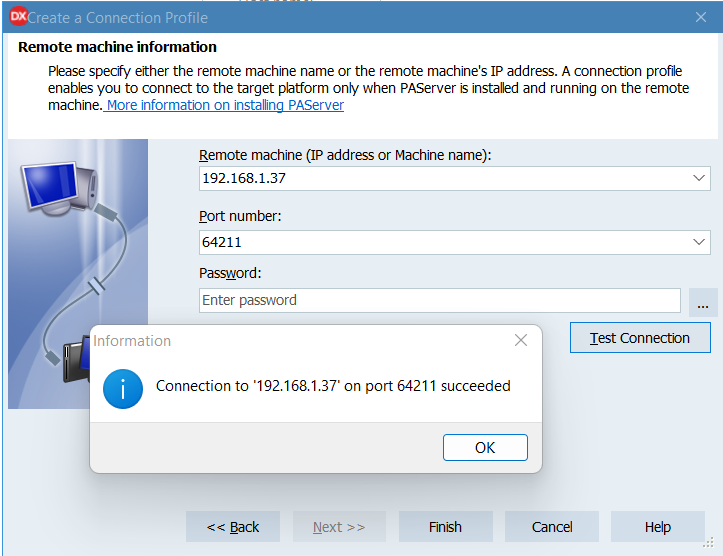Click the 'Port number:' label
This screenshot has width=723, height=556.
click(240, 216)
